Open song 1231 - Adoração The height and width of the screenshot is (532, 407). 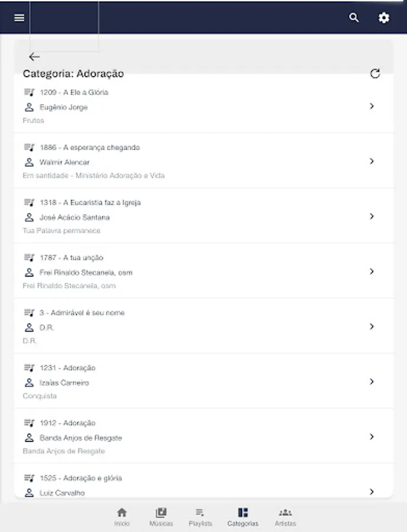tap(67, 368)
